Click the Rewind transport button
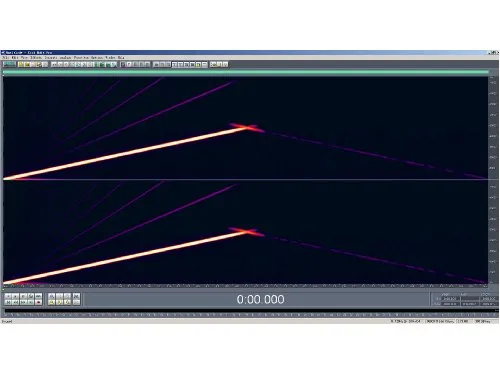Viewport: 500px width, 375px height. click(x=15, y=302)
